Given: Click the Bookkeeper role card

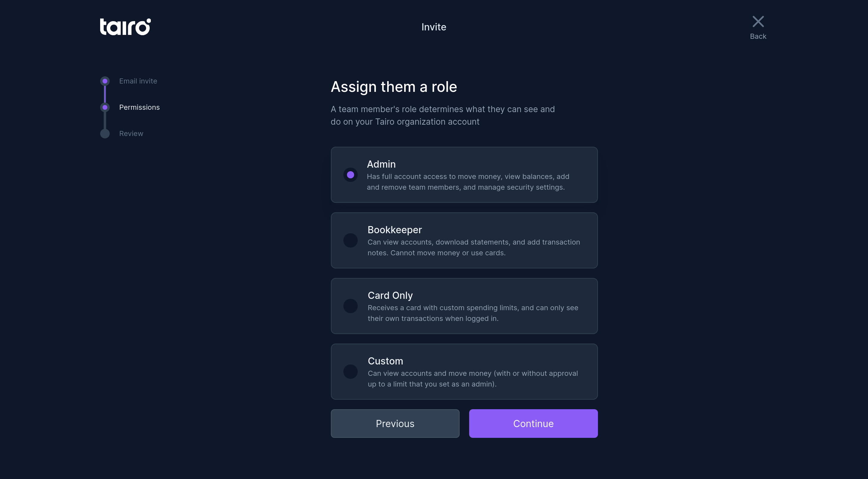Looking at the screenshot, I should coord(464,240).
